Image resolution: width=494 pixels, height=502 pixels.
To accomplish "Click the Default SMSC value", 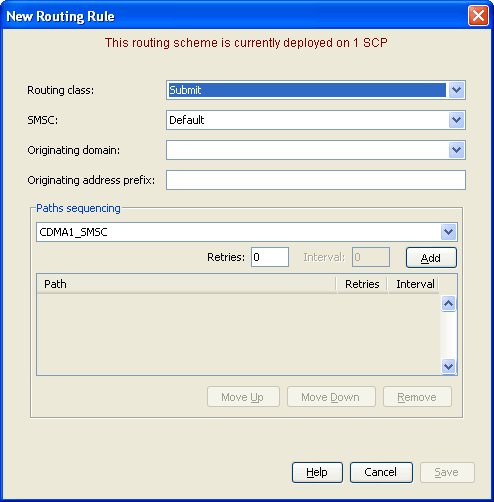I will coord(187,120).
